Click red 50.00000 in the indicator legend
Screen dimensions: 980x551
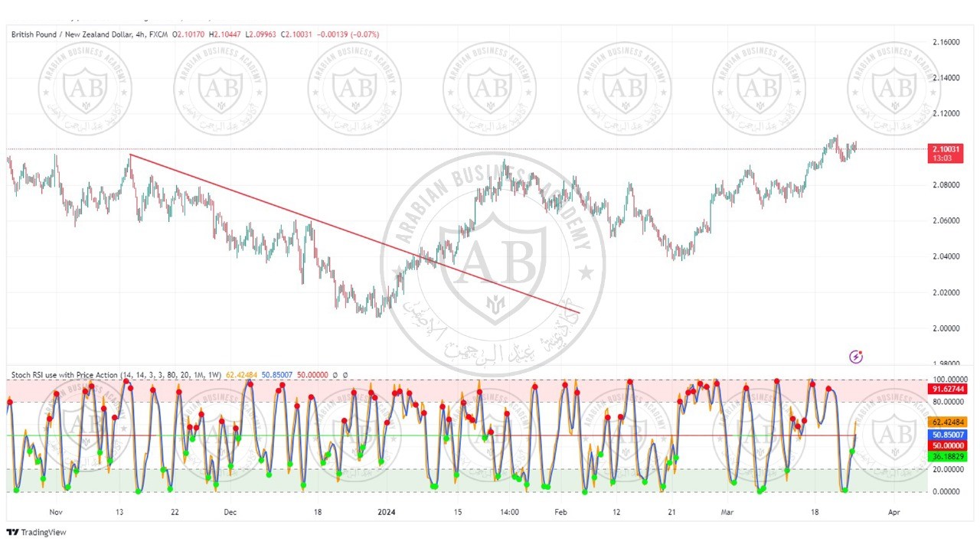click(x=311, y=375)
